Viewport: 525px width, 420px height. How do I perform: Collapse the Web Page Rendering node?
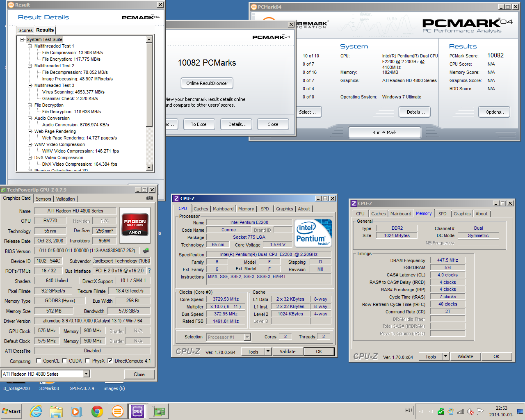click(30, 131)
